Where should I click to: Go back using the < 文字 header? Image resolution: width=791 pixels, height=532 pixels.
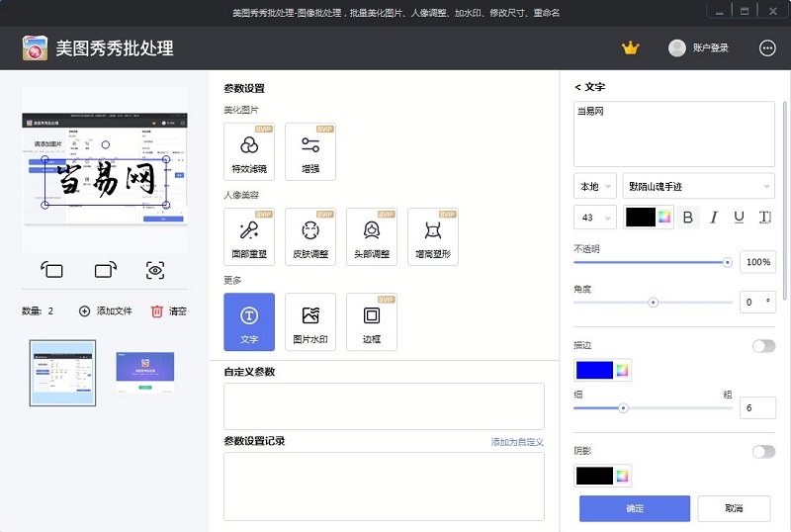coord(589,87)
